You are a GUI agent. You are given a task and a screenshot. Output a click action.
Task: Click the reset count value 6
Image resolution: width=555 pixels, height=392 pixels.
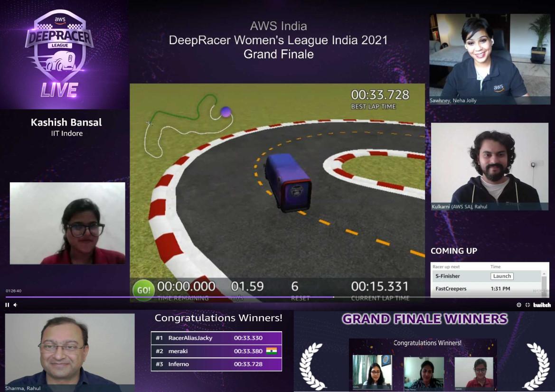[x=295, y=286]
